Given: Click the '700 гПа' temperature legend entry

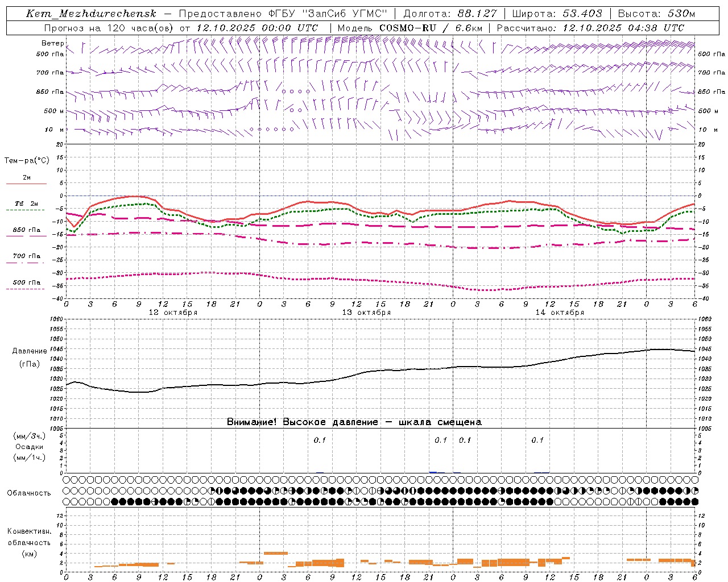Looking at the screenshot, I should click(27, 256).
